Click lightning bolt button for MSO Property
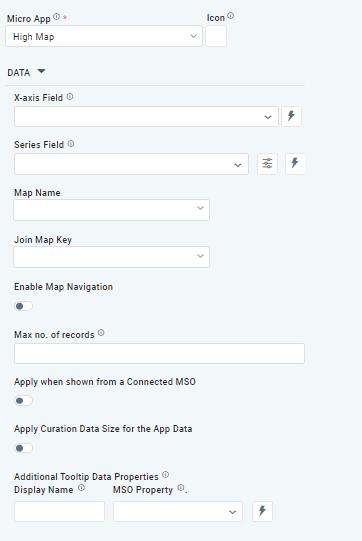 pos(263,511)
